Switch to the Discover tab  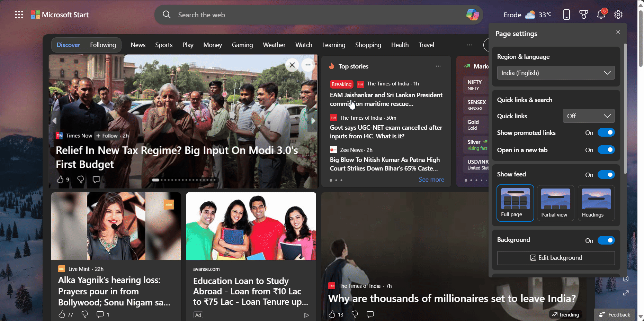click(x=68, y=45)
